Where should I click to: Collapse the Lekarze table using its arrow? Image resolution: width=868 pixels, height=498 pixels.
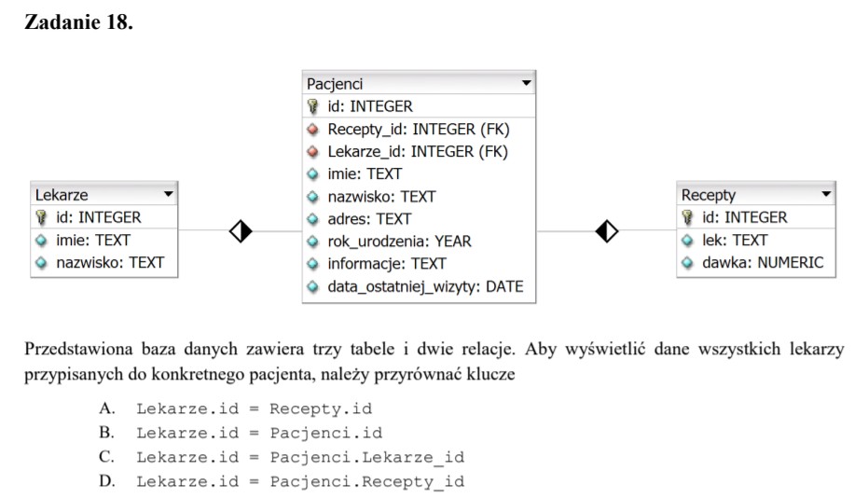(168, 195)
